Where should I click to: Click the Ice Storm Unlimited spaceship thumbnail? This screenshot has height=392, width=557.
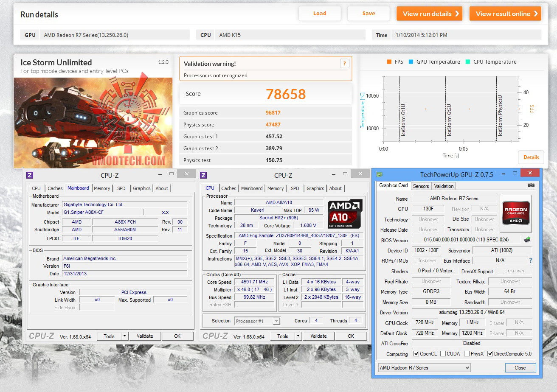tap(93, 123)
